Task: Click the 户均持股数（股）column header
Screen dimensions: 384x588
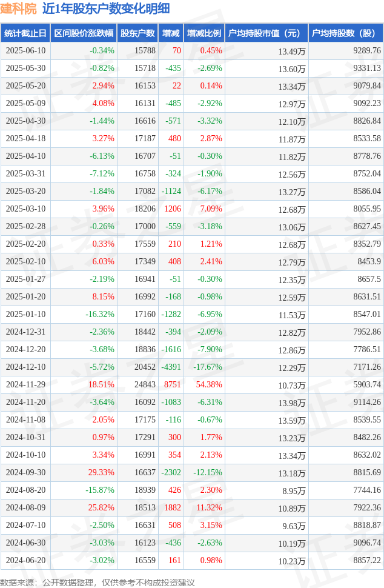Action: click(x=346, y=33)
